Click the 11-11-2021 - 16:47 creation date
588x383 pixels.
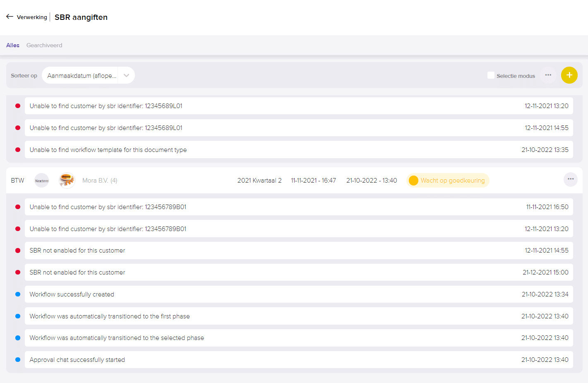(313, 181)
